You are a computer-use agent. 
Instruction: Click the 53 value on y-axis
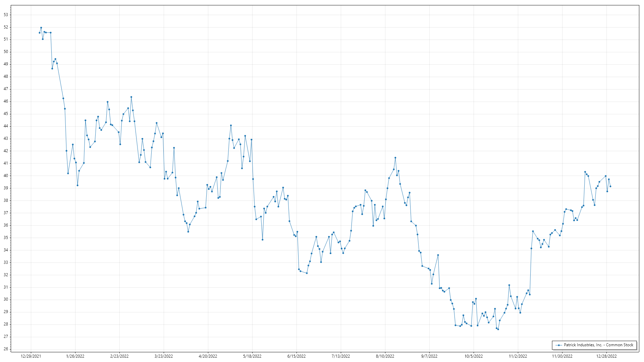click(x=6, y=15)
